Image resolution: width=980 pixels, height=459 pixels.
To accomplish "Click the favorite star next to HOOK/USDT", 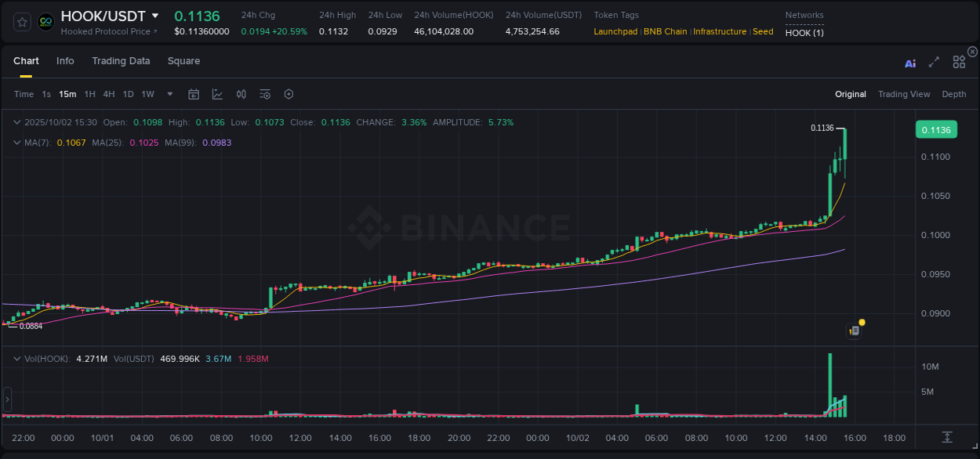I will 21,21.
